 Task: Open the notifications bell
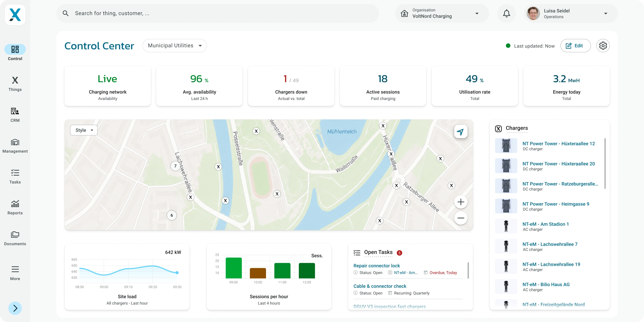coord(506,13)
